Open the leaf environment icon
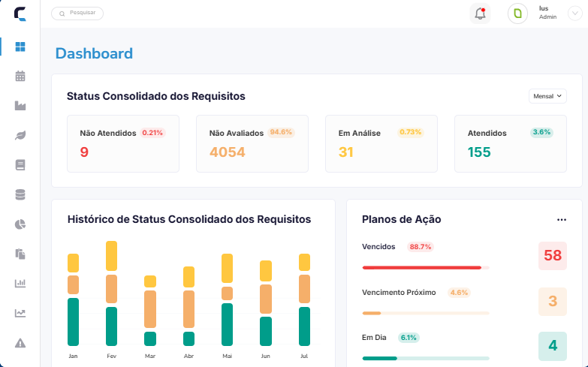588x367 pixels. click(x=20, y=135)
